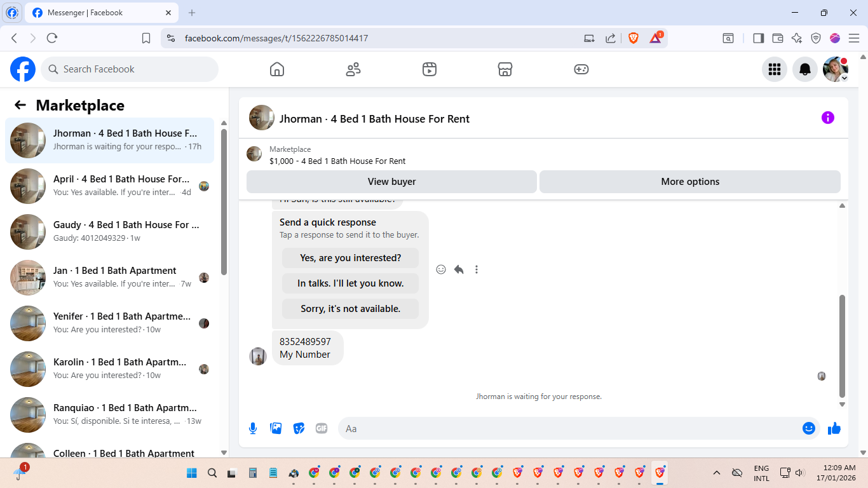This screenshot has height=488, width=868.
Task: Click the chat scroll down arrow
Action: pos(843,404)
